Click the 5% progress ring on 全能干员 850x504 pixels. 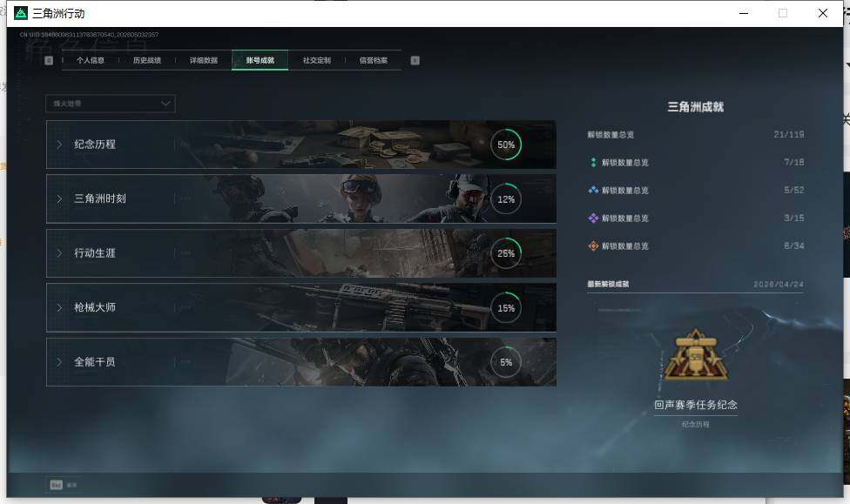click(506, 362)
